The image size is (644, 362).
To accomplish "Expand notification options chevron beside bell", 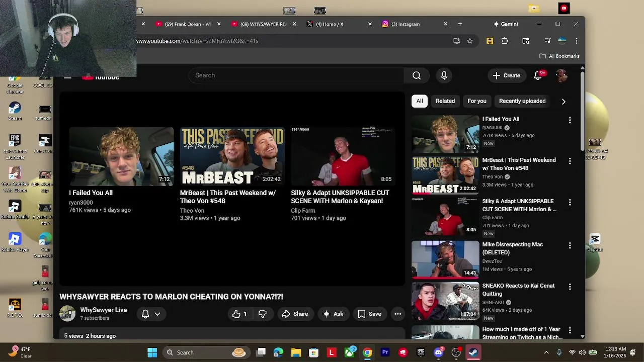I will (157, 314).
